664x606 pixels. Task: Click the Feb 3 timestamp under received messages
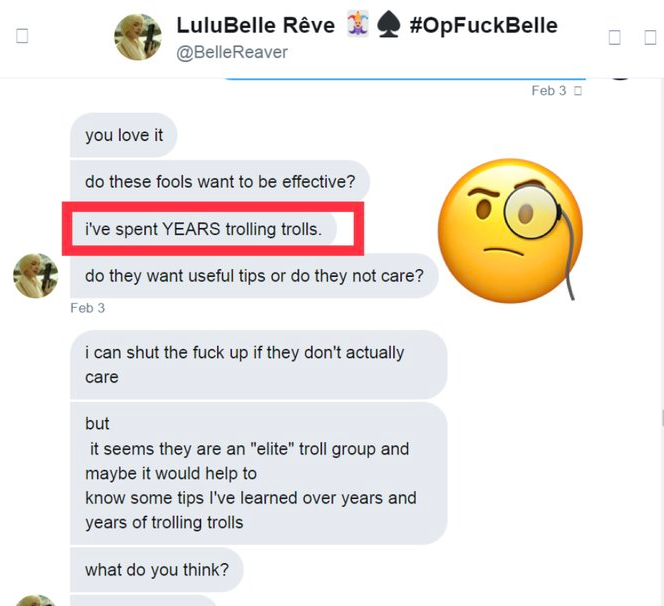coord(88,308)
